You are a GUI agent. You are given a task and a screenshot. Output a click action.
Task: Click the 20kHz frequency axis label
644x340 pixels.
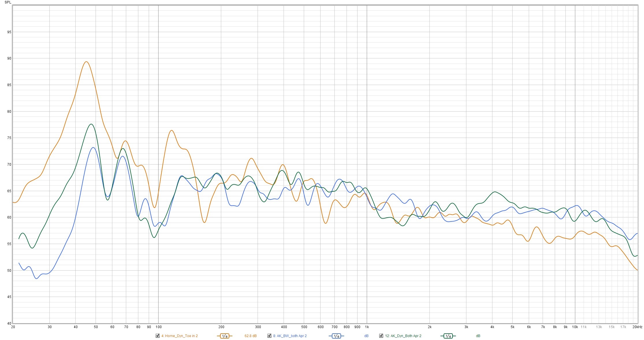(x=637, y=327)
